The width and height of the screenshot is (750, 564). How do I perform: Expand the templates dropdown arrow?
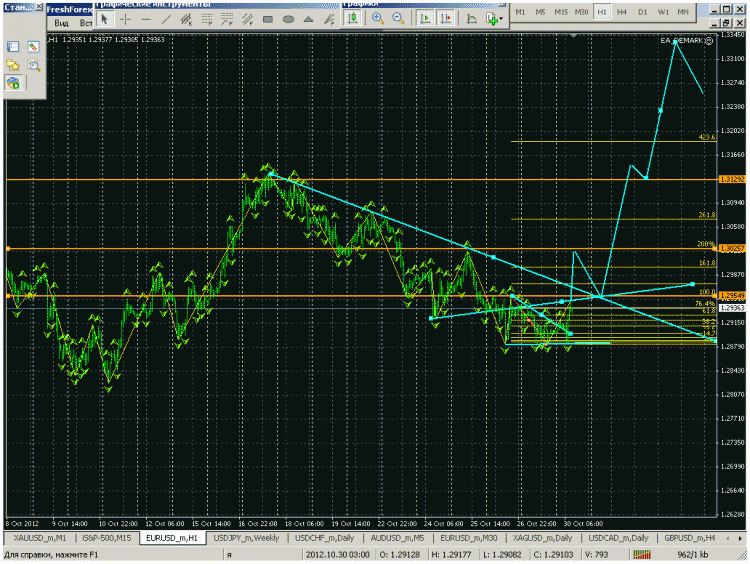click(x=501, y=19)
